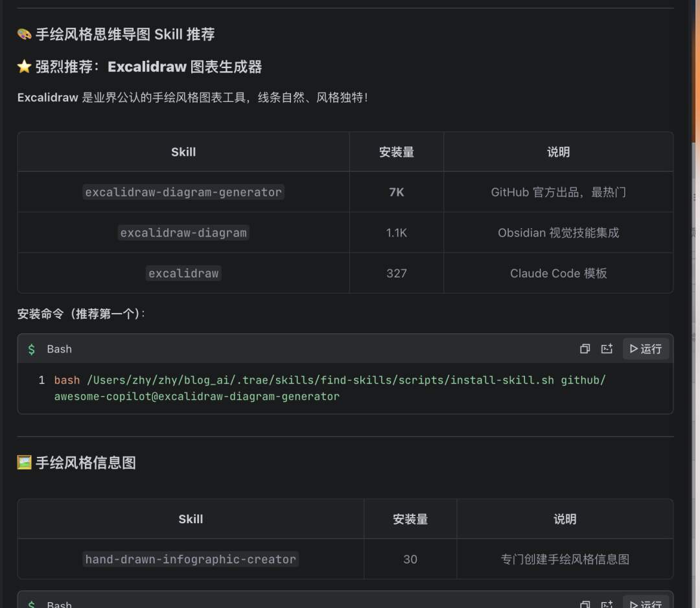The image size is (700, 608).
Task: Click the 安装量 header above 30
Action: tap(410, 519)
